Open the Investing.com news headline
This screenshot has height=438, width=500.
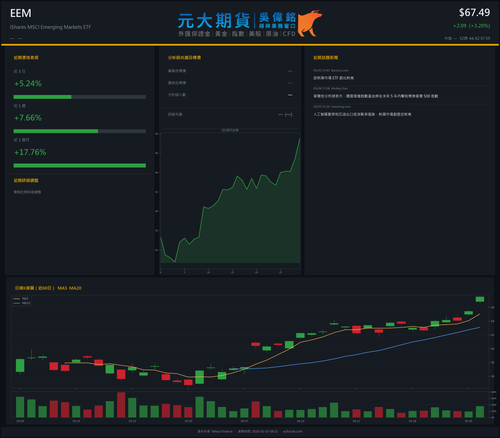click(x=362, y=114)
